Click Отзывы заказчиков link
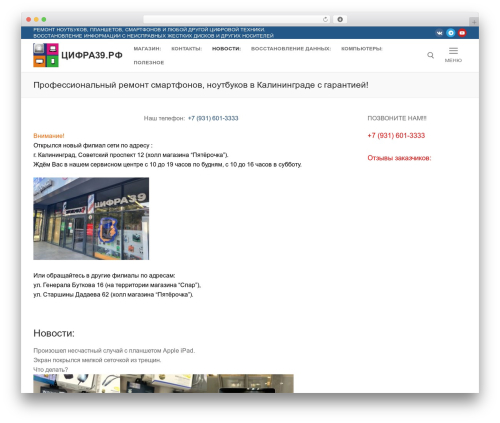 point(399,158)
